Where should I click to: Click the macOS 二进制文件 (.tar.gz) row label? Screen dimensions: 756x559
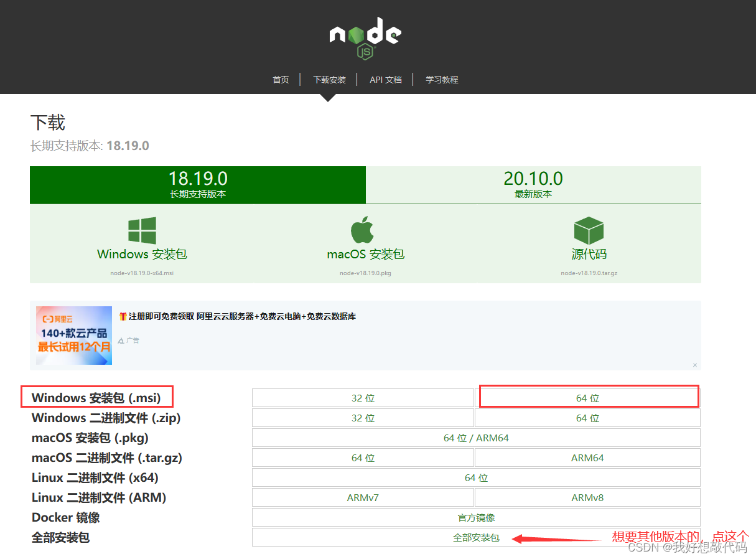[107, 458]
